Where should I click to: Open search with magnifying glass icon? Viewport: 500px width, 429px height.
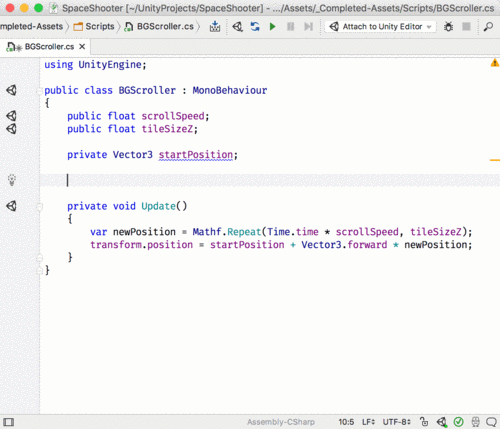pyautogui.click(x=488, y=27)
